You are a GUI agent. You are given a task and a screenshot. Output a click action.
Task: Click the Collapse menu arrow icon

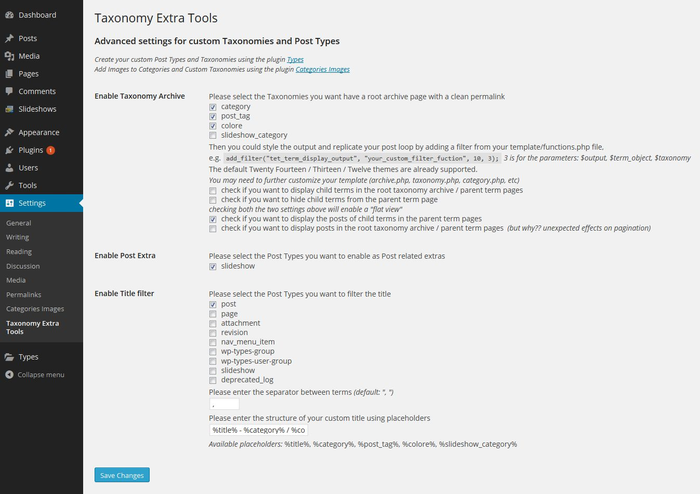point(9,375)
